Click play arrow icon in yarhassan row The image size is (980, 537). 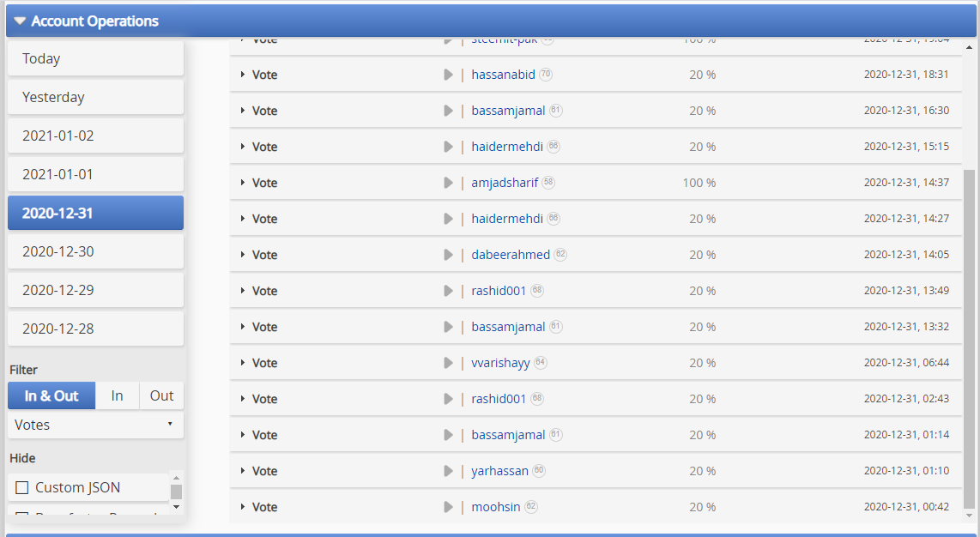[448, 471]
